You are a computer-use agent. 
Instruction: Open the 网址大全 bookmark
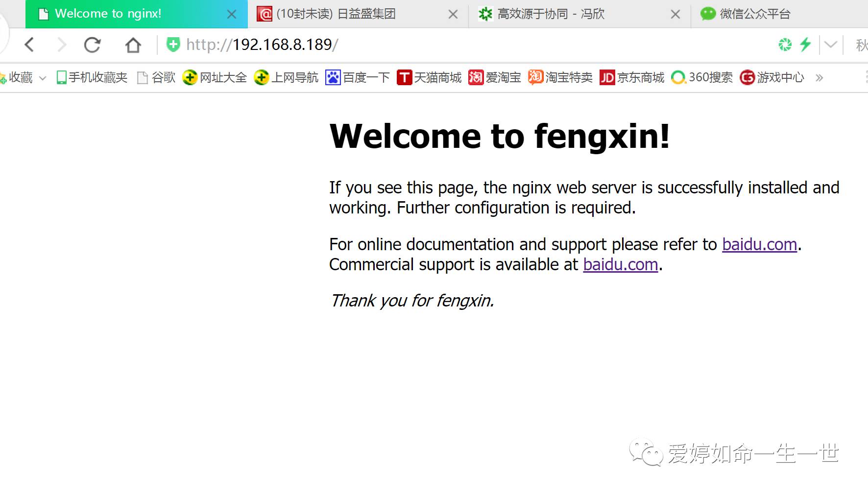(215, 77)
